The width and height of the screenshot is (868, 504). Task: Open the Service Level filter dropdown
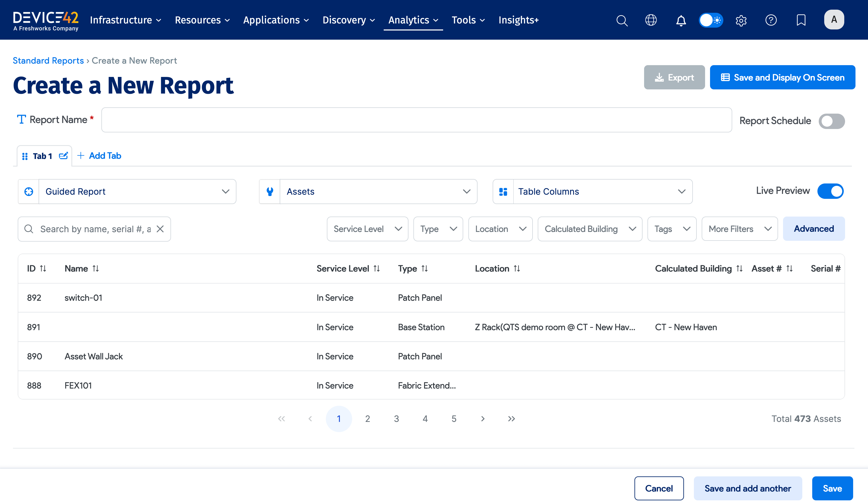(367, 229)
